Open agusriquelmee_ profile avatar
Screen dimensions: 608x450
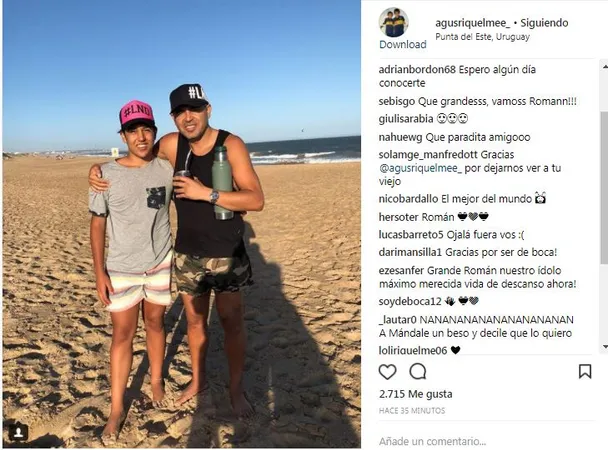pos(393,23)
